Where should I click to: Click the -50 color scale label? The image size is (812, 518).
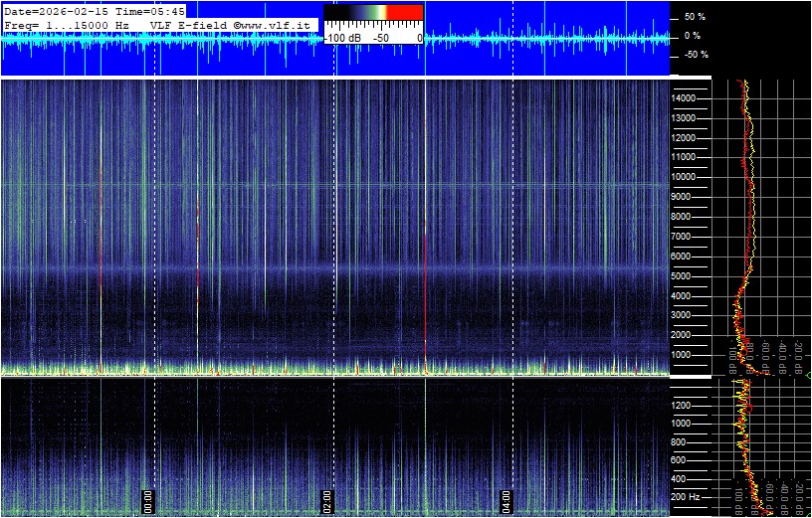[379, 37]
